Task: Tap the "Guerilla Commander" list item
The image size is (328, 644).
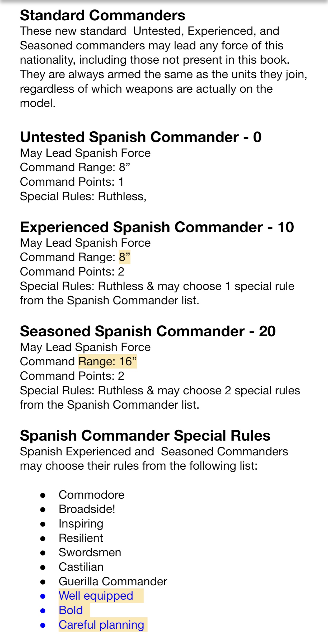Action: point(113,581)
